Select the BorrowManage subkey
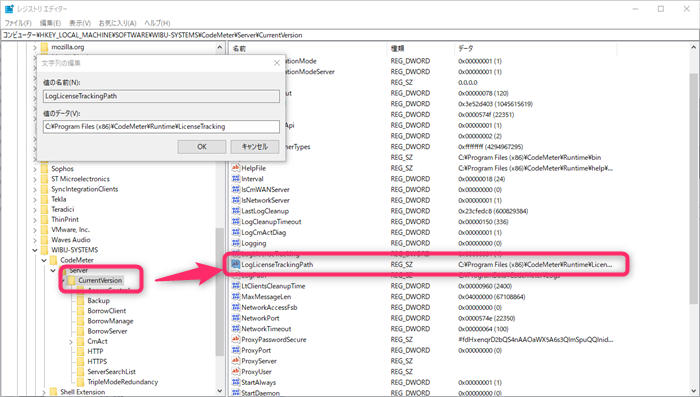Screen dimensions: 700x397 110,321
